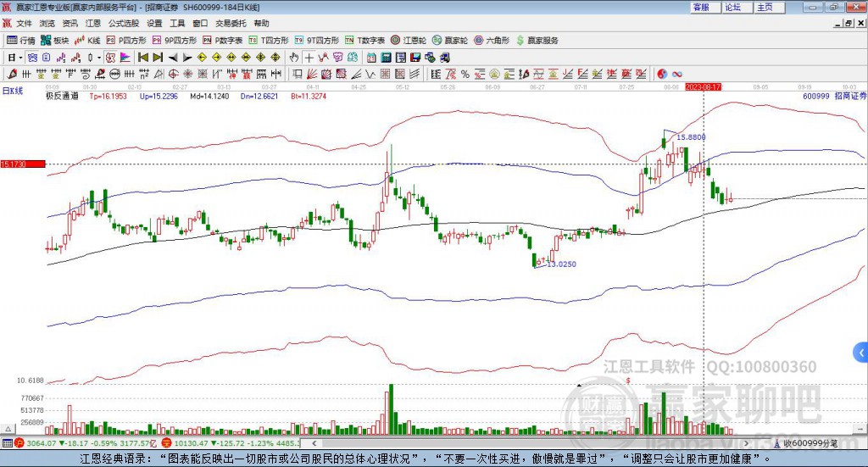Expand the volume panel triangle at right
This screenshot has height=467, width=868.
click(x=861, y=429)
